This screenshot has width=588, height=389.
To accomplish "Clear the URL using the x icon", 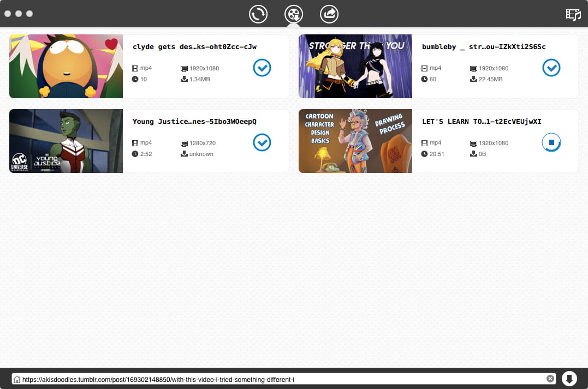I will 550,378.
